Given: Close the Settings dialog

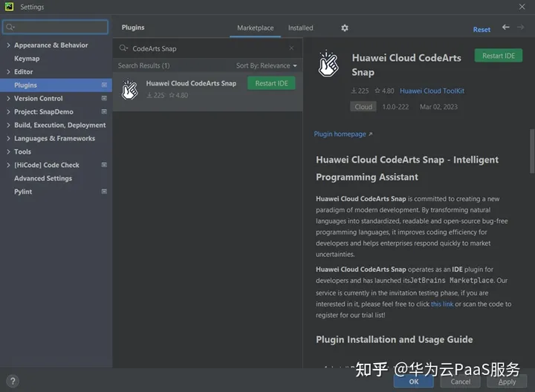Looking at the screenshot, I should point(522,7).
